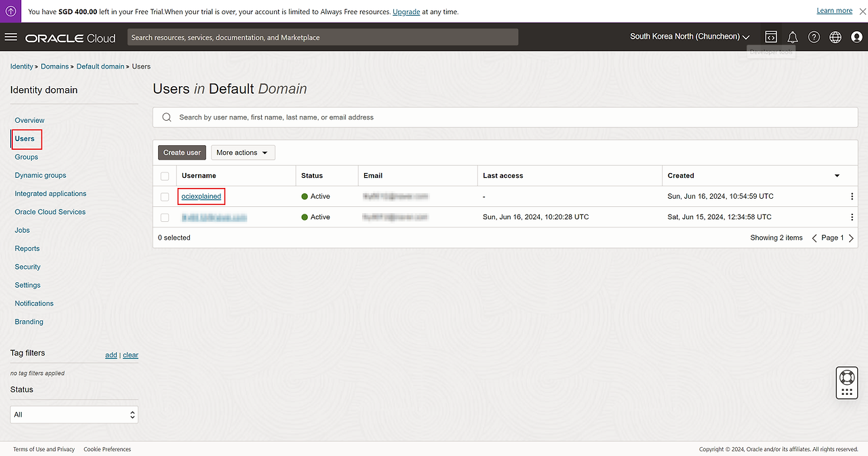
Task: Open the ociexplained user link
Action: pos(201,196)
